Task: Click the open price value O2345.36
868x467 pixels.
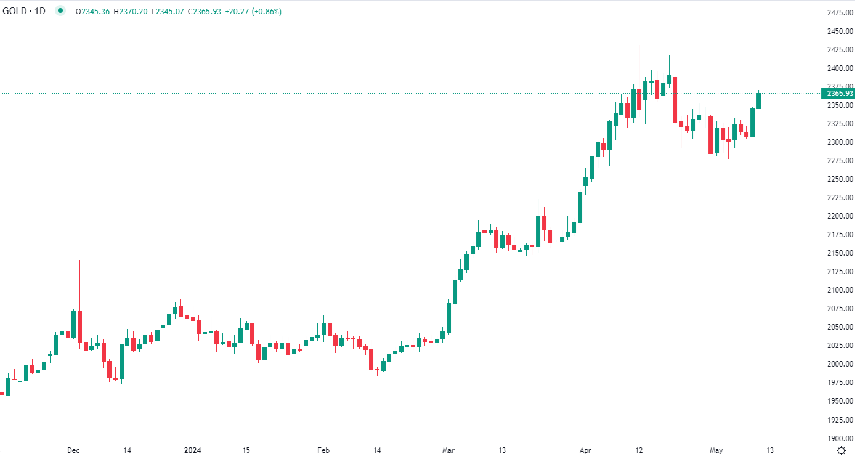Action: 92,11
